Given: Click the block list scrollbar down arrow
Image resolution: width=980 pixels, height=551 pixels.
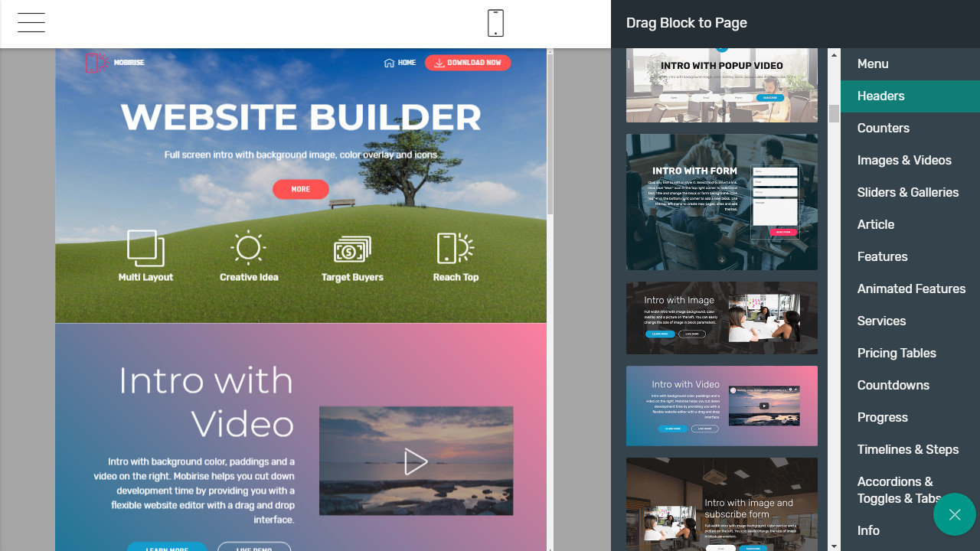Looking at the screenshot, I should (835, 546).
